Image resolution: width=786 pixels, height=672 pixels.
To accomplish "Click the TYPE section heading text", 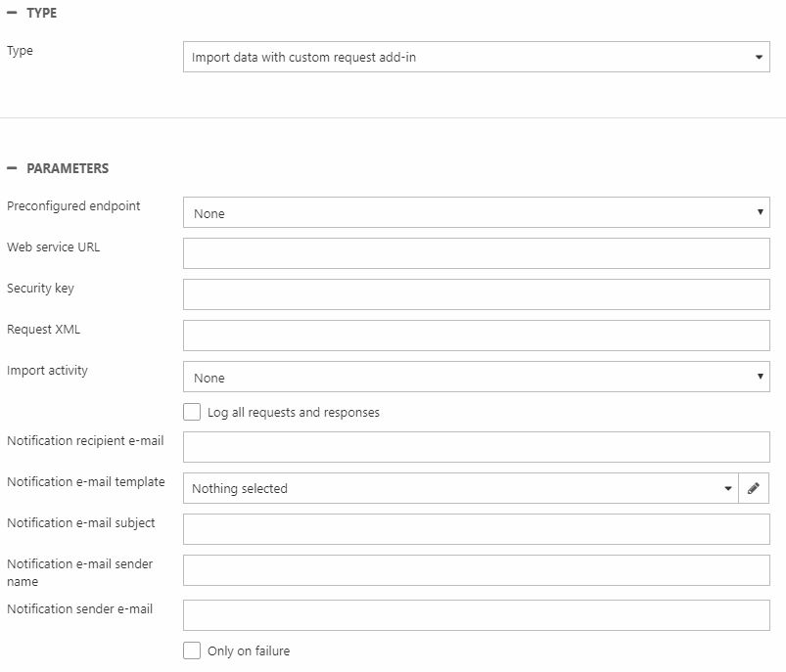I will (x=41, y=13).
